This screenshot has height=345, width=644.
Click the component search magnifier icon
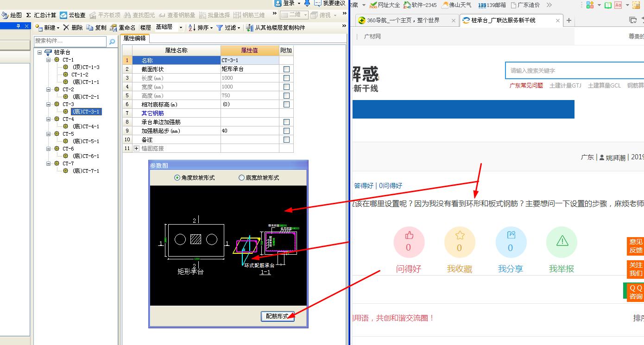coord(112,42)
